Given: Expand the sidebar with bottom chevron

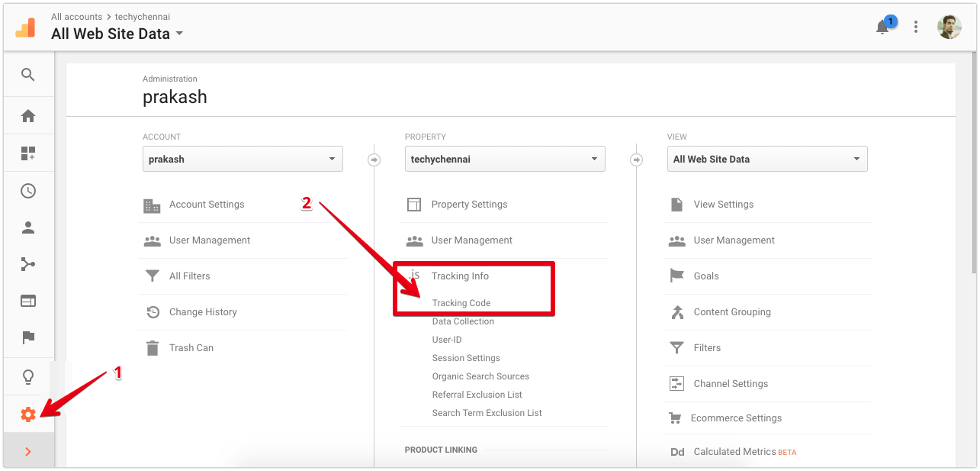Looking at the screenshot, I should click(28, 451).
